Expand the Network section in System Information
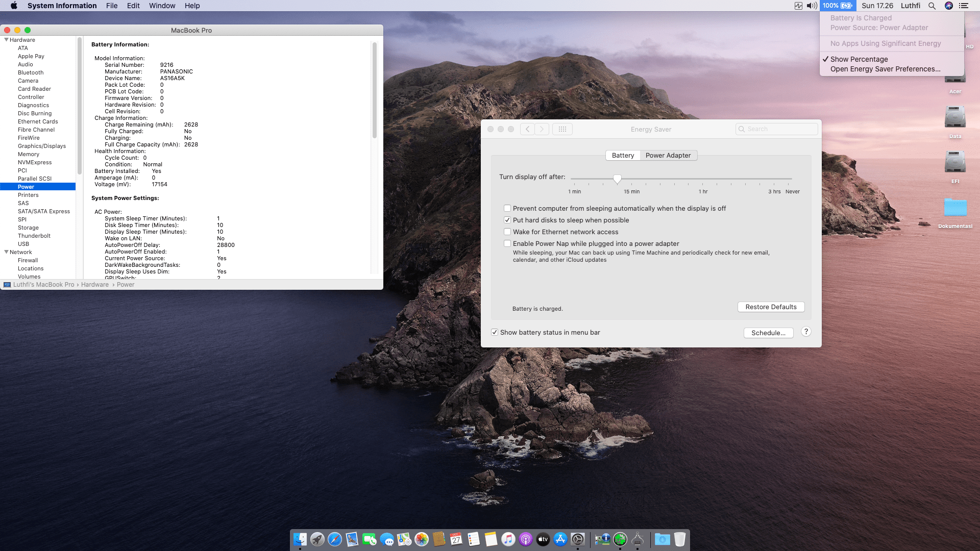This screenshot has height=551, width=980. tap(6, 252)
